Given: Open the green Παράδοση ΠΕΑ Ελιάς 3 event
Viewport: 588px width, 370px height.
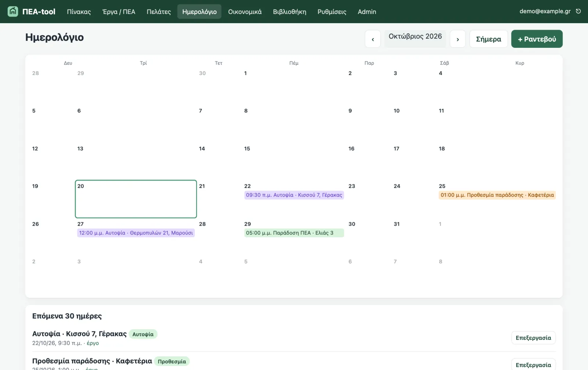Looking at the screenshot, I should (x=294, y=233).
